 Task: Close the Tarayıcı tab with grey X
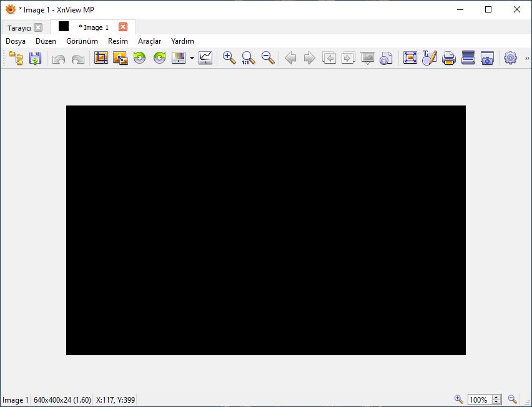point(38,27)
